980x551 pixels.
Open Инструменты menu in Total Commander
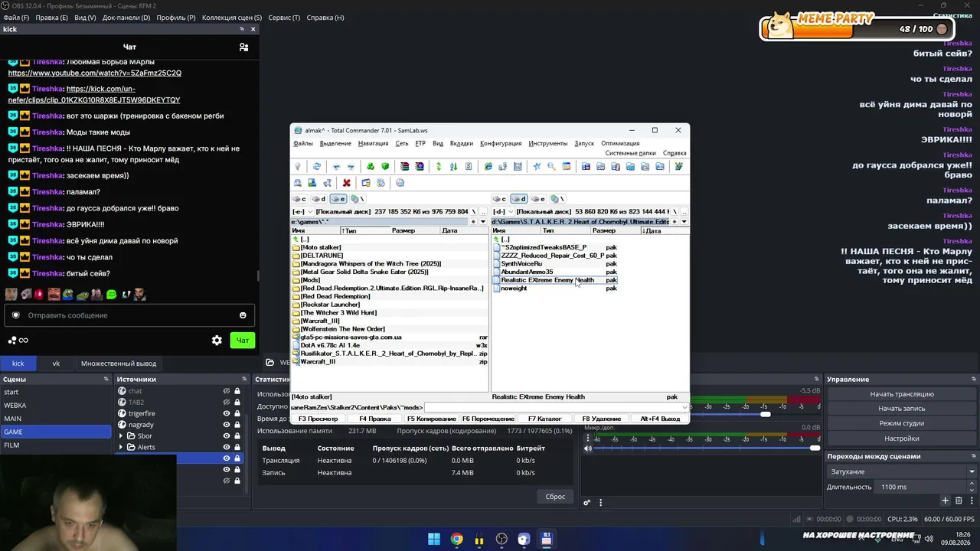tap(548, 143)
